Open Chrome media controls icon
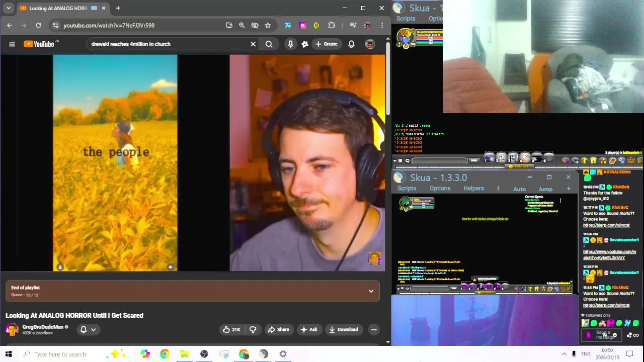Viewport: 644px width, 362px height. coord(353,25)
